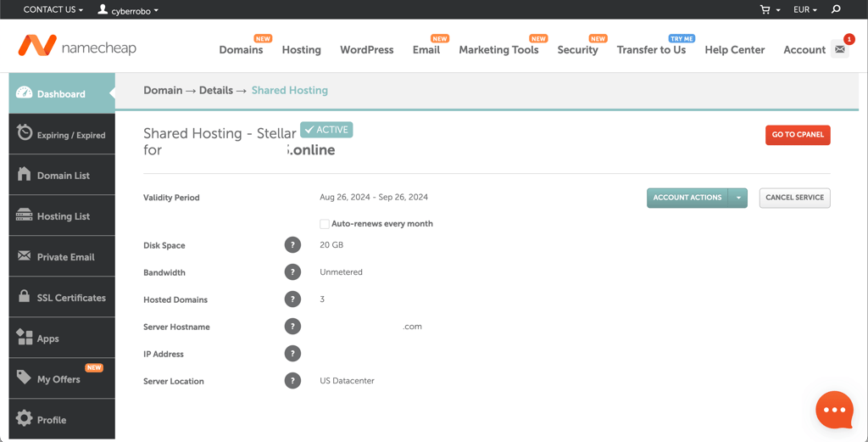Click the Hosted Domains help question icon
The height and width of the screenshot is (442, 868).
pos(292,299)
